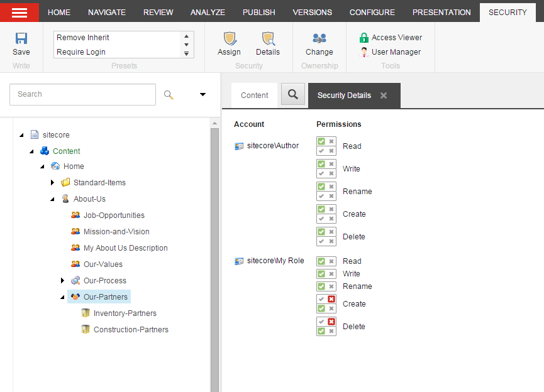Open security Details shield icon
Image resolution: width=544 pixels, height=392 pixels.
point(268,38)
